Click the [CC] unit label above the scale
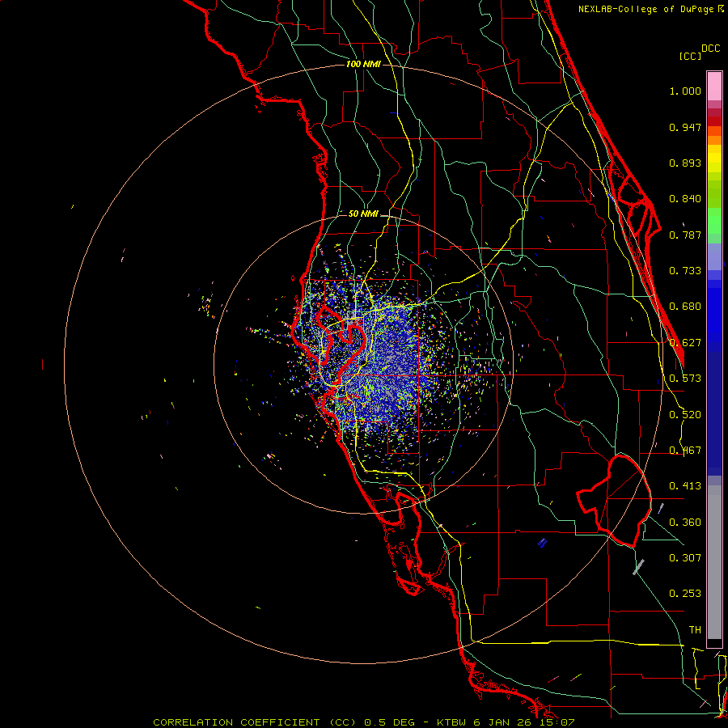Screen dimensions: 728x728 [690, 56]
